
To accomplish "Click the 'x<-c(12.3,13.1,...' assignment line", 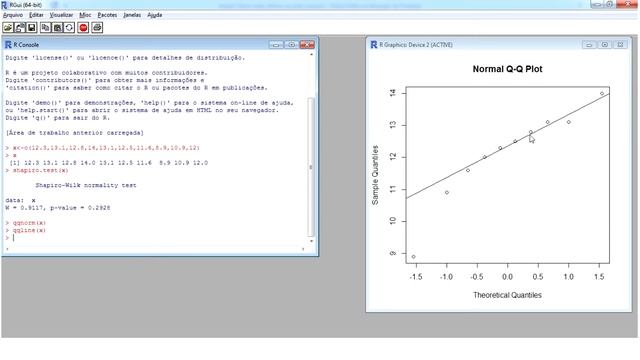I will pyautogui.click(x=103, y=148).
